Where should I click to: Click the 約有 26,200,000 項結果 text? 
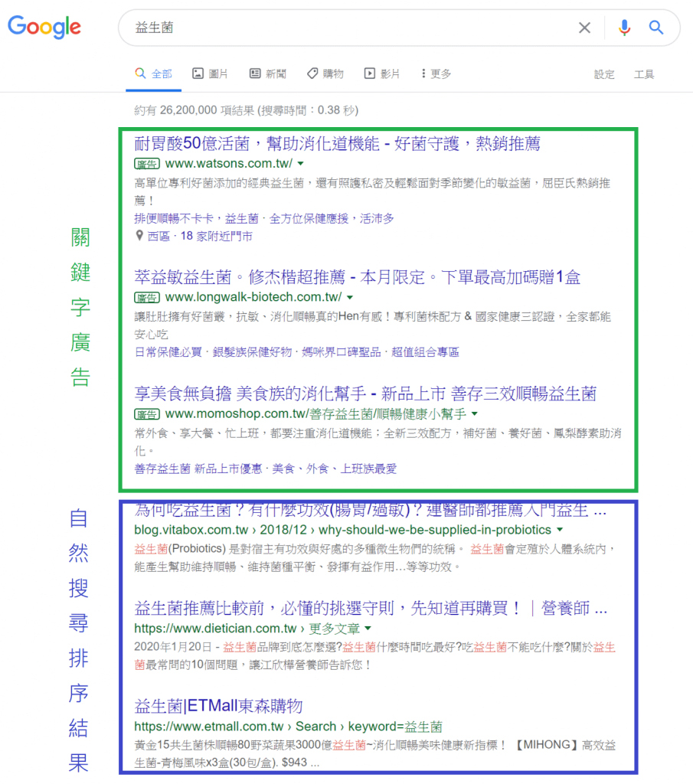coord(246,110)
